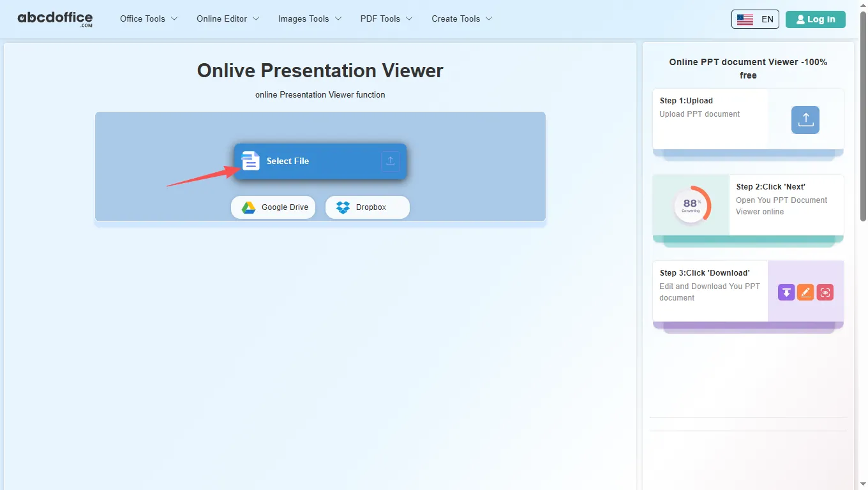
Task: Click the abcdoffice.com logo
Action: pyautogui.click(x=55, y=19)
